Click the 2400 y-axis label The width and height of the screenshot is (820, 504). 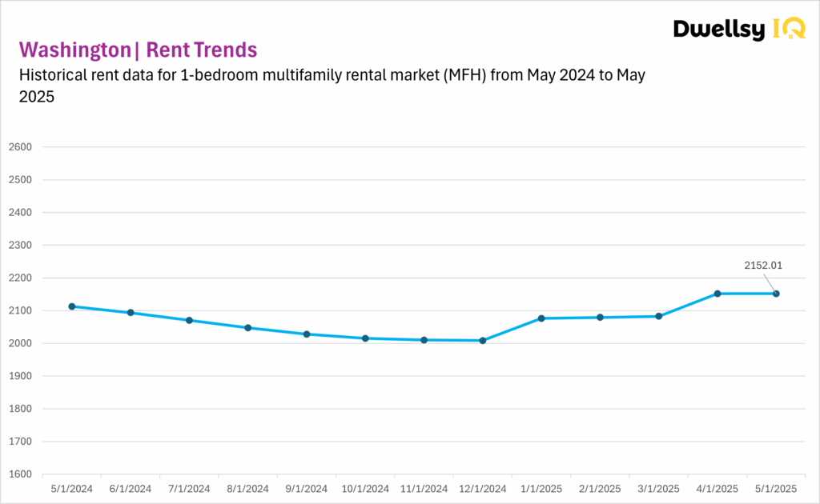20,213
